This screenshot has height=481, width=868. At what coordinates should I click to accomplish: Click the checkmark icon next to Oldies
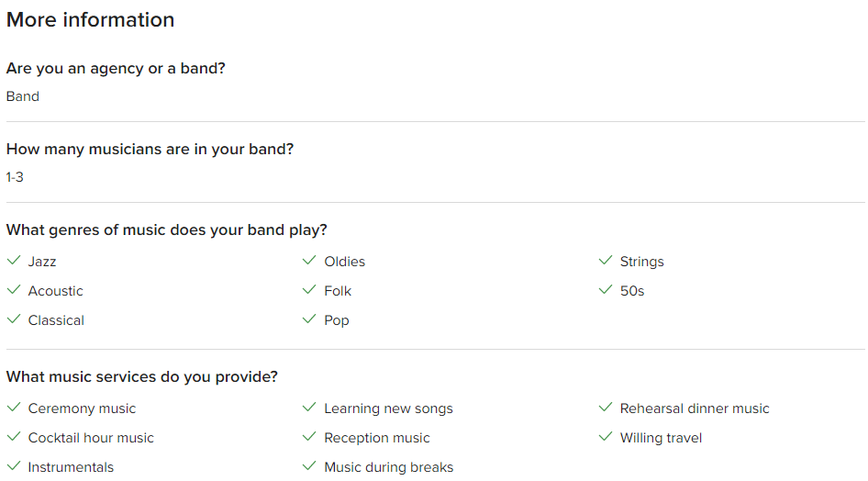[309, 262]
